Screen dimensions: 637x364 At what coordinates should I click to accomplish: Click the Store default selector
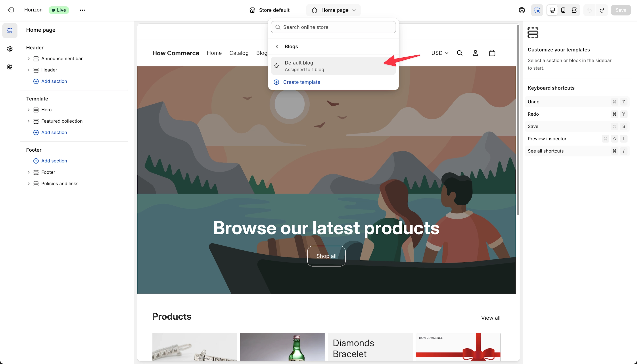coord(269,10)
